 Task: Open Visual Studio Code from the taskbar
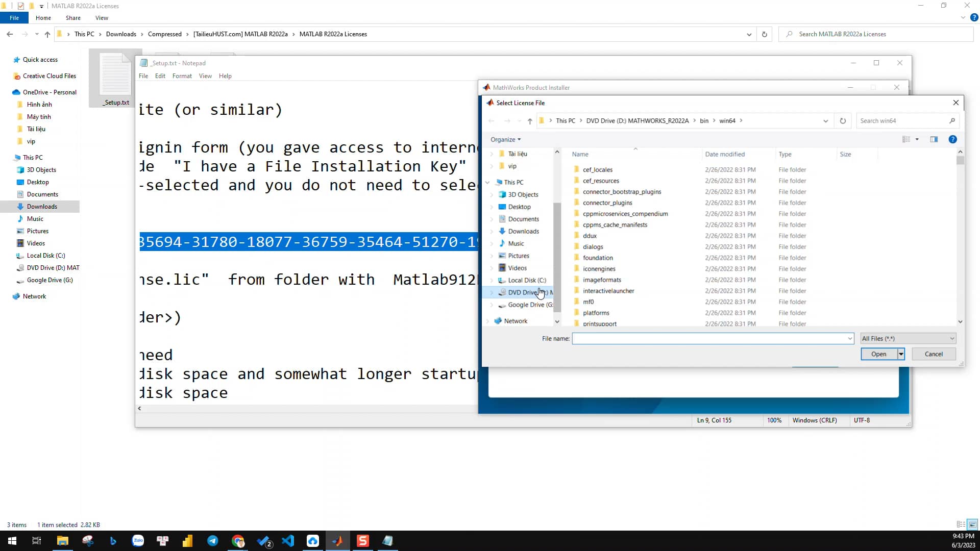(288, 541)
